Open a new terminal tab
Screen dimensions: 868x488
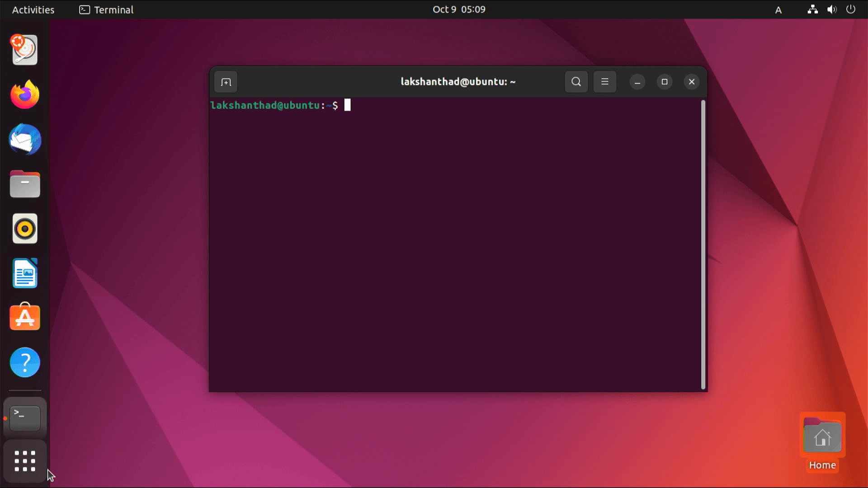(x=226, y=82)
